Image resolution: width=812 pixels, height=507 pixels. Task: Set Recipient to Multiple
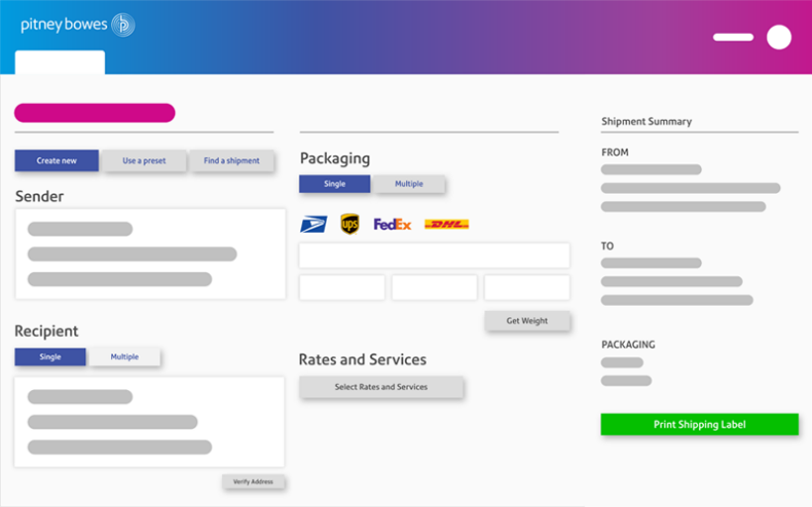[125, 356]
